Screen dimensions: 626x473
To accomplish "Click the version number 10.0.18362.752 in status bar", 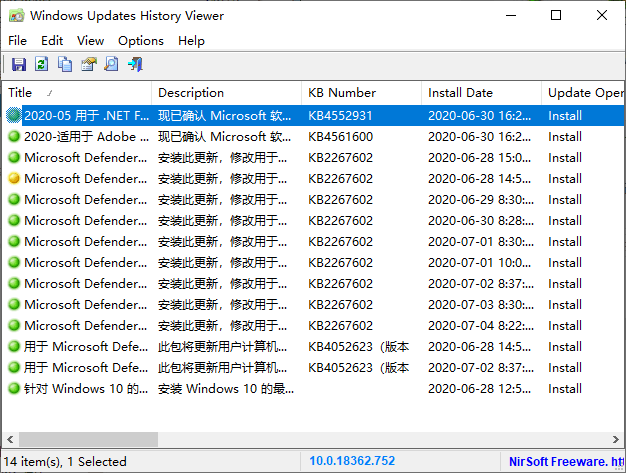I will (x=352, y=461).
